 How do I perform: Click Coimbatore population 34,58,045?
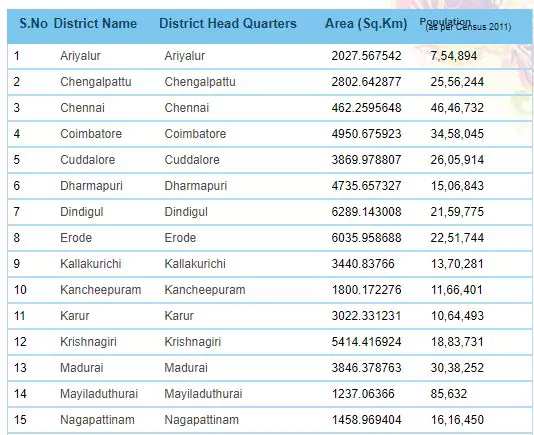[x=457, y=134]
